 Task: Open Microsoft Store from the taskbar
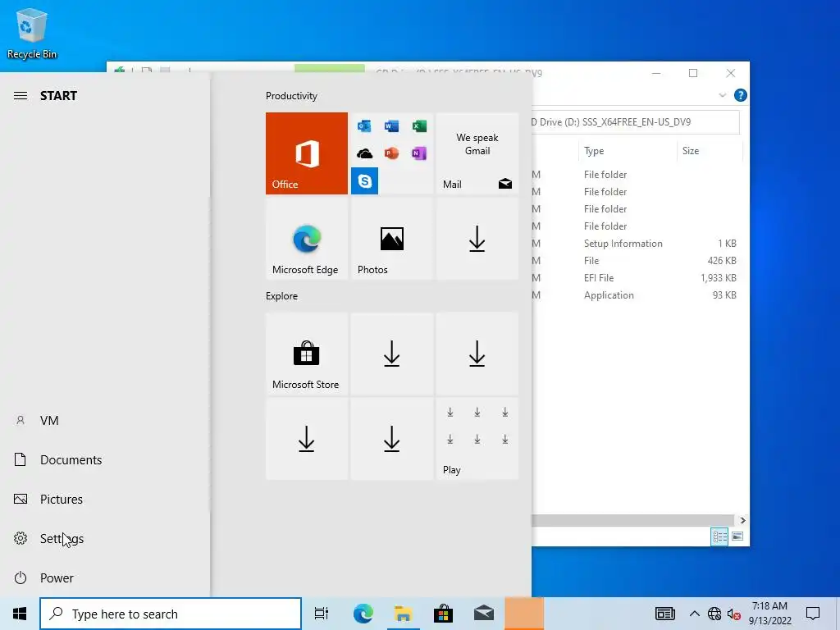444,614
